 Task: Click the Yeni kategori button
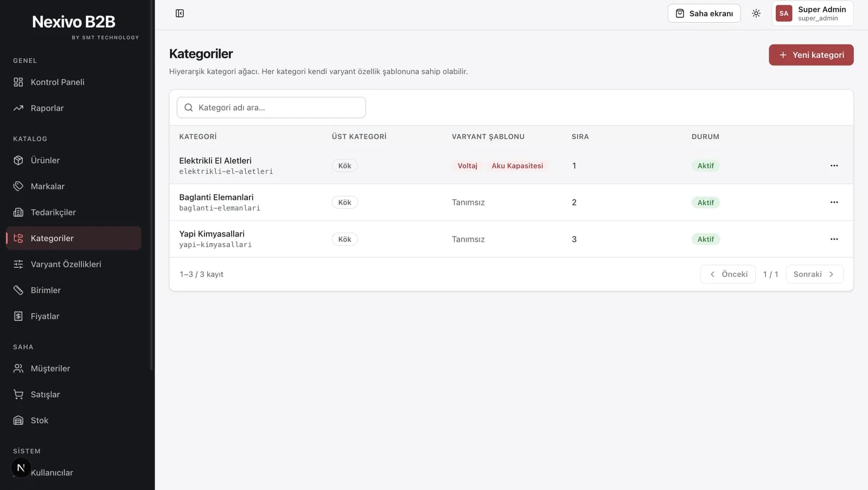pos(811,55)
